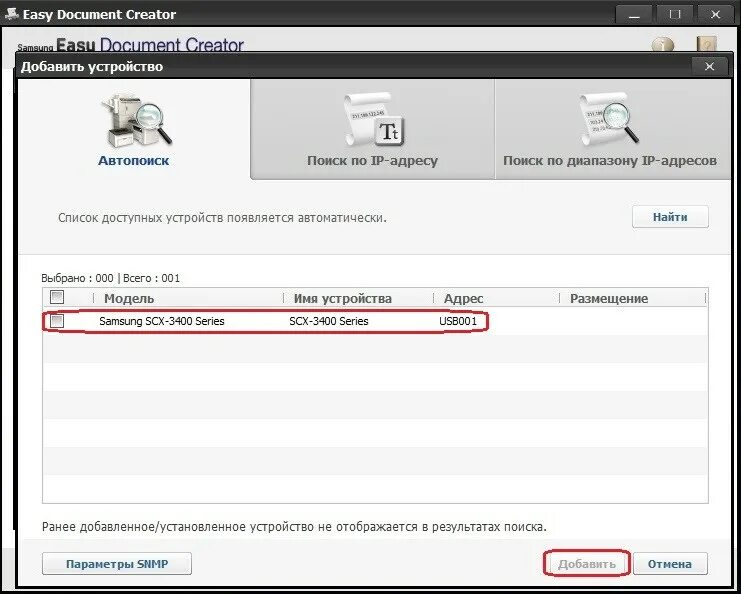Sort by the Модель column header

click(x=129, y=299)
